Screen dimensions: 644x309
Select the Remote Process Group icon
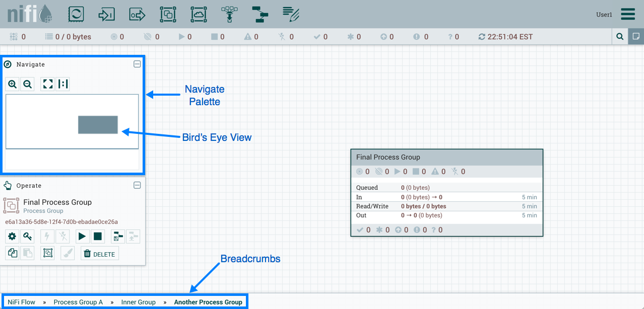[199, 14]
